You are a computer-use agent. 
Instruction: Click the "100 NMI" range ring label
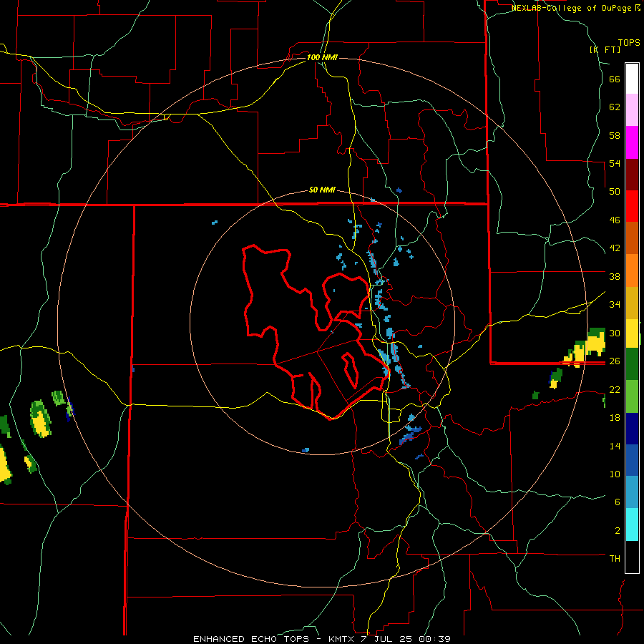[322, 57]
